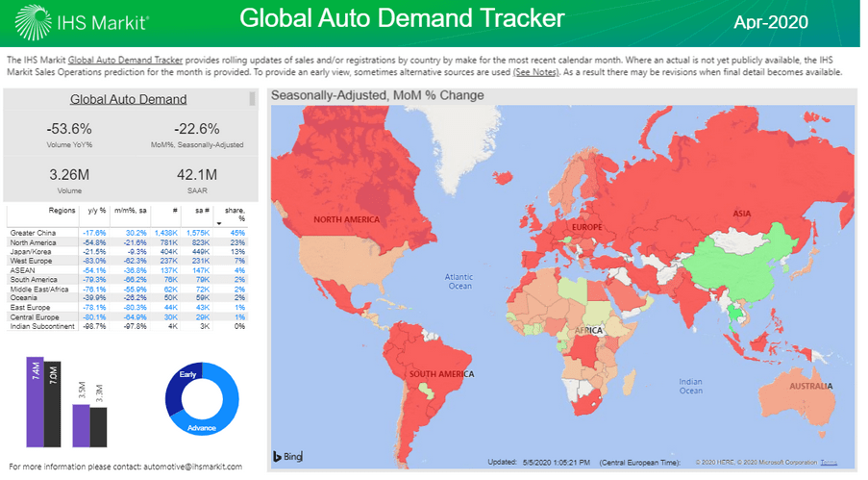This screenshot has height=480, width=868.
Task: Click the EUROPE label on the map
Action: (x=586, y=227)
